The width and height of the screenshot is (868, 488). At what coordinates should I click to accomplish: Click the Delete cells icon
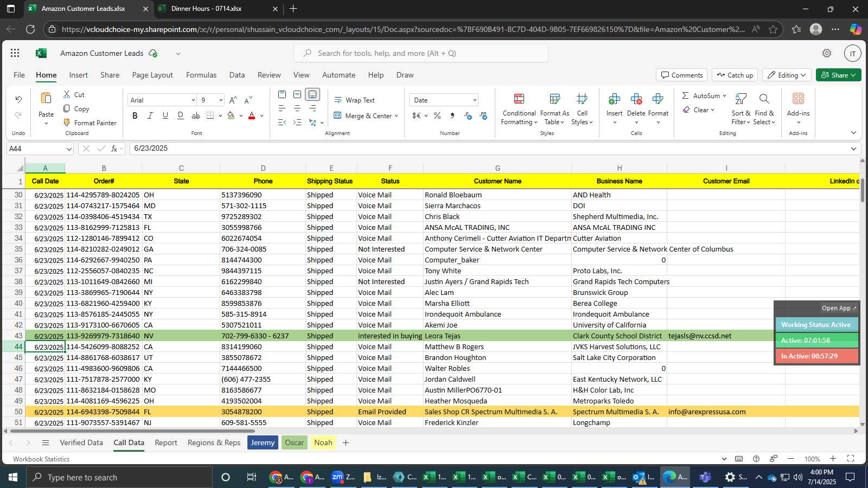(636, 99)
